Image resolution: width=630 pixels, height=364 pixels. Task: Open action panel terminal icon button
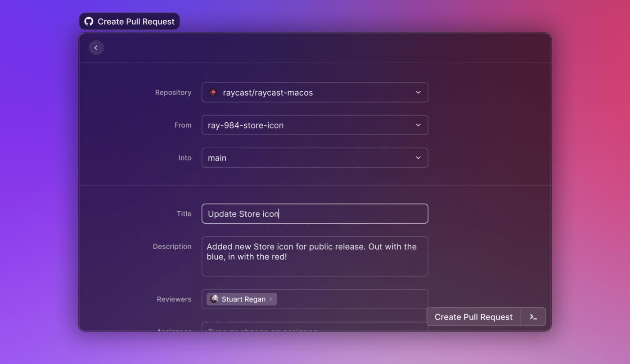(x=533, y=317)
